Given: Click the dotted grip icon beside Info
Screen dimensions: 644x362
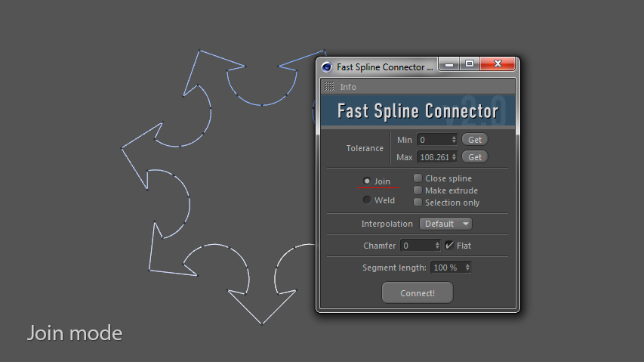Looking at the screenshot, I should pyautogui.click(x=329, y=86).
